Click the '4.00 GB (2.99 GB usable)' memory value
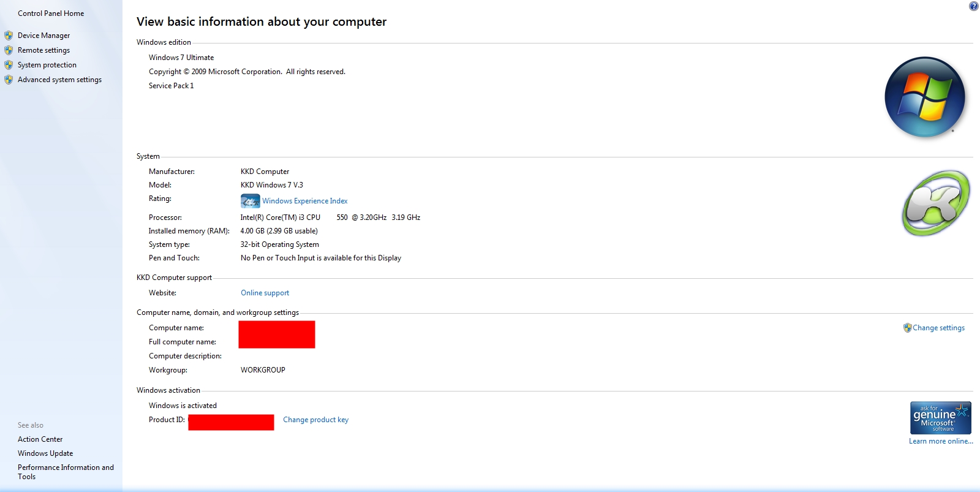 tap(279, 231)
